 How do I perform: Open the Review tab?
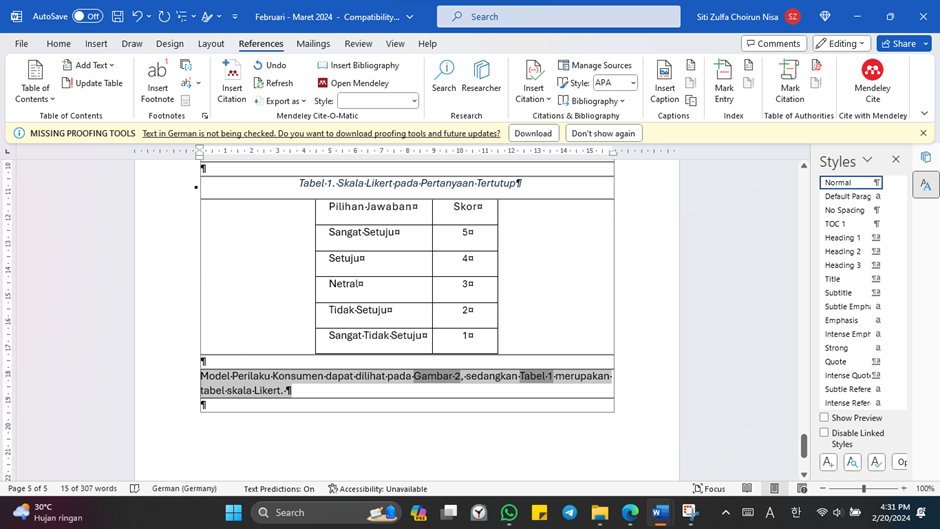pyautogui.click(x=358, y=44)
